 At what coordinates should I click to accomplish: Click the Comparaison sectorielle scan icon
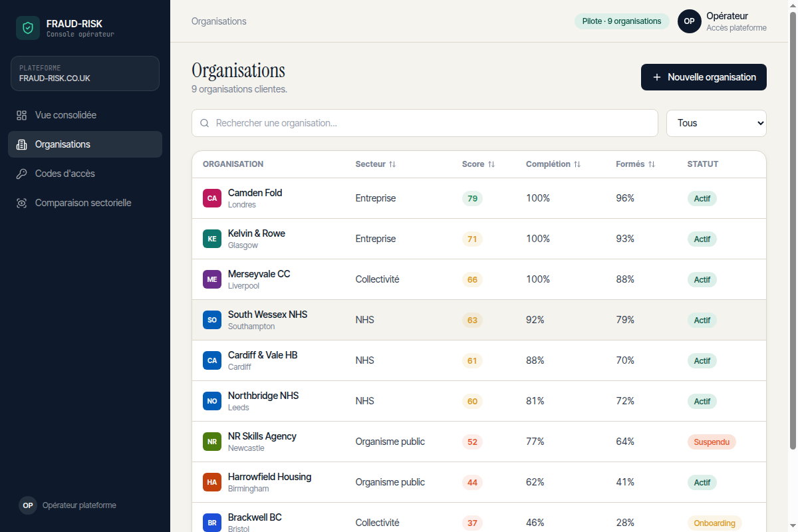21,203
